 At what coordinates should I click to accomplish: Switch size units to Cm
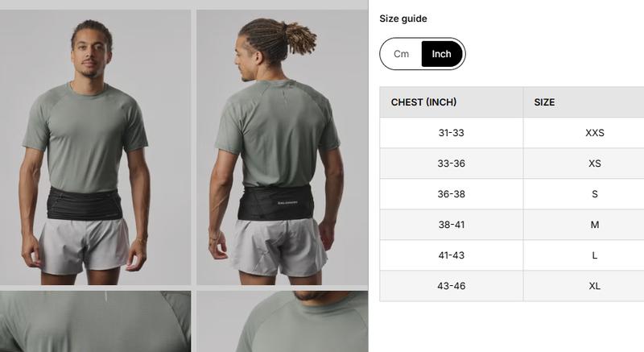[x=401, y=54]
